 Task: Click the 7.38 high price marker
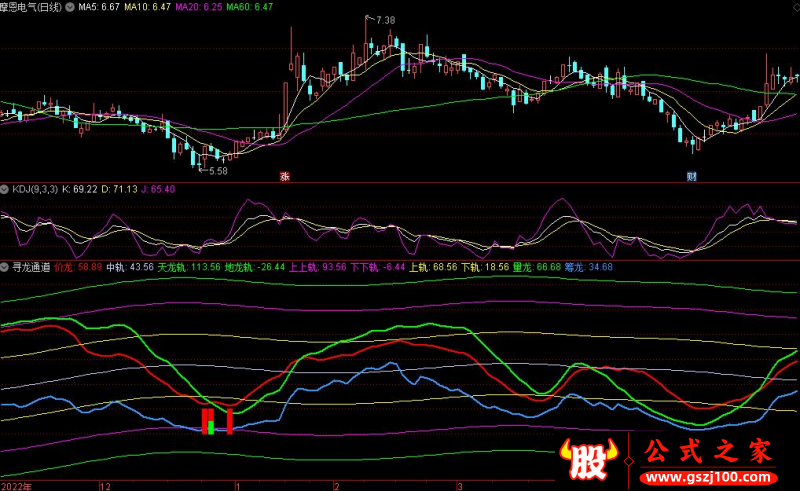(x=383, y=20)
